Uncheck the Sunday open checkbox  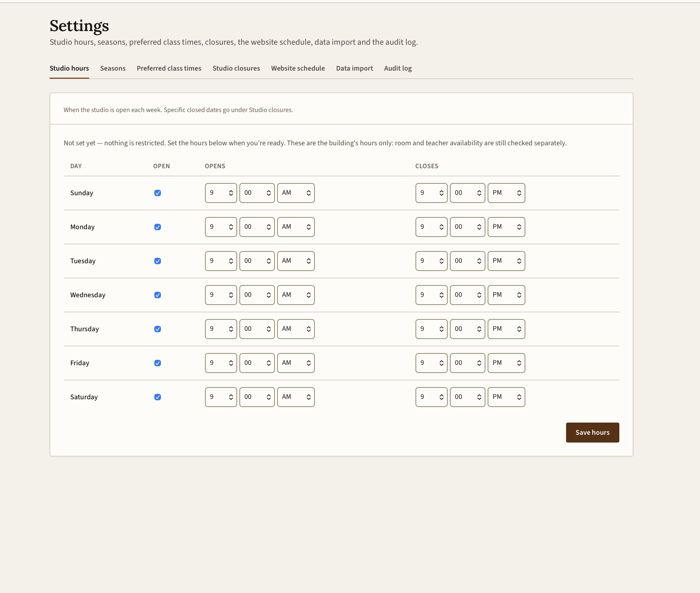158,193
